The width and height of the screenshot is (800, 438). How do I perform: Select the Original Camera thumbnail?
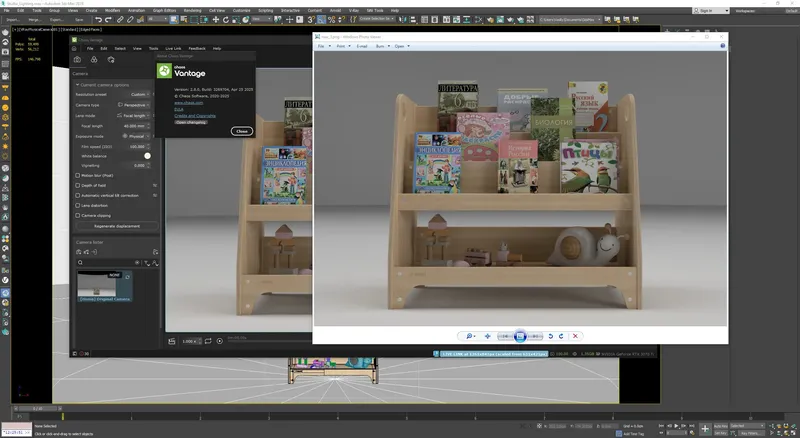[99, 284]
